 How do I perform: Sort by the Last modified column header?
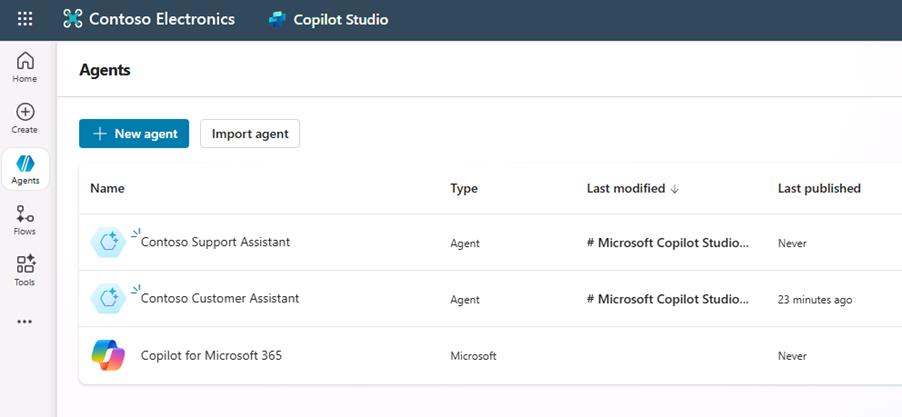pyautogui.click(x=626, y=188)
